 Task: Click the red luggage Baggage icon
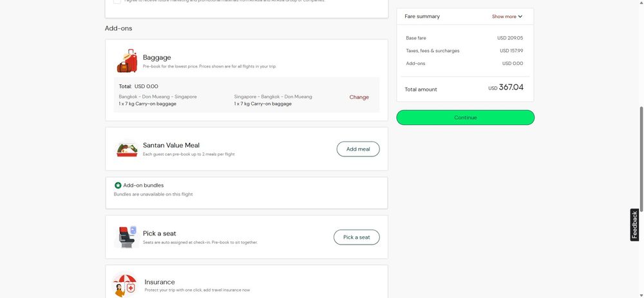coord(128,61)
